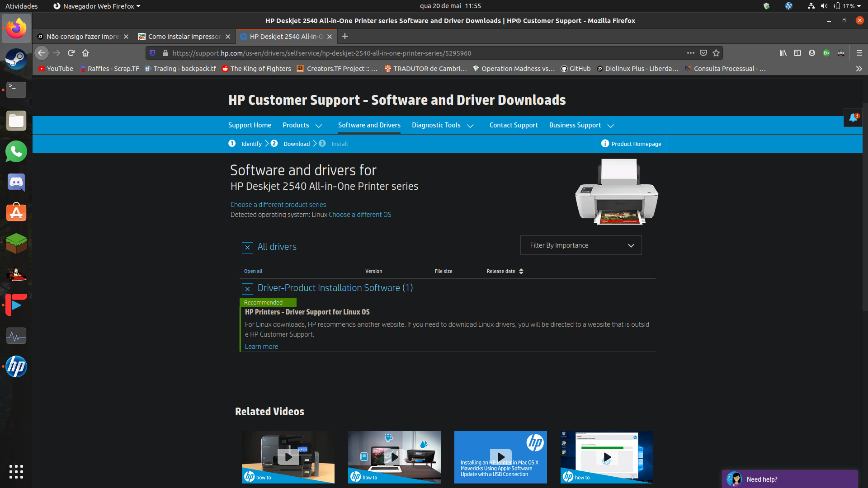
Task: Click the Firefox reload page icon
Action: click(71, 53)
